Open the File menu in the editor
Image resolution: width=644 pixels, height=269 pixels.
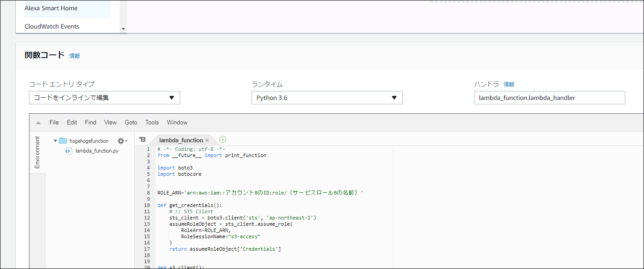point(54,122)
